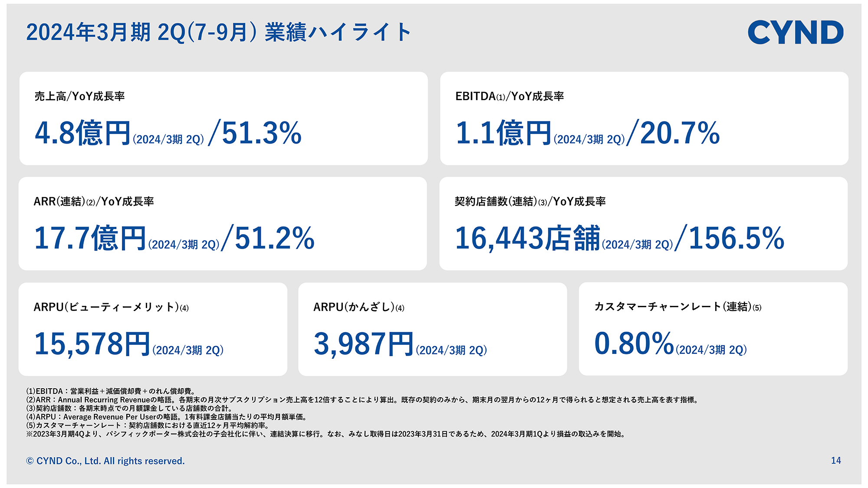The image size is (868, 488).
Task: Select the ARR(連結) card label
Action: tap(94, 202)
